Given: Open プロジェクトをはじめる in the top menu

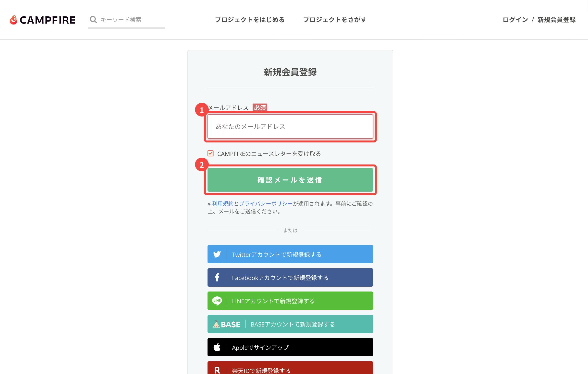Looking at the screenshot, I should pos(250,20).
